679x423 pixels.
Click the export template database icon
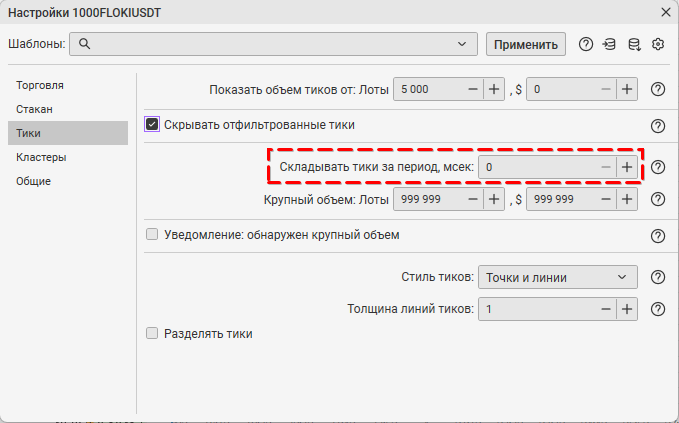(633, 44)
